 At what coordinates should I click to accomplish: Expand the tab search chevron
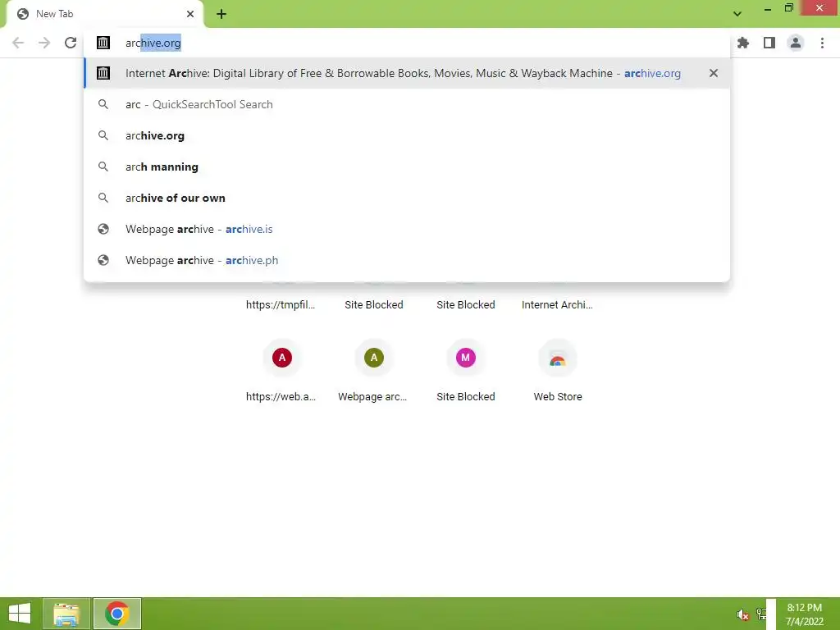tap(737, 14)
